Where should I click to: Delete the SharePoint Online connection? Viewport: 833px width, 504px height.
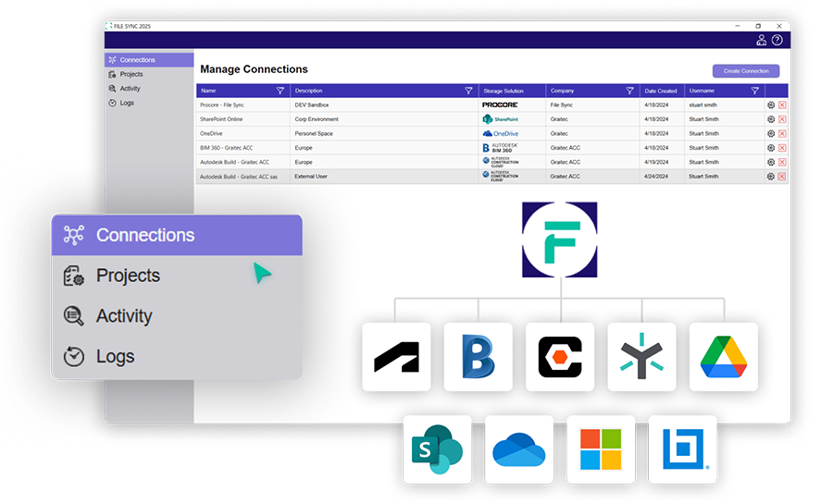[x=782, y=119]
